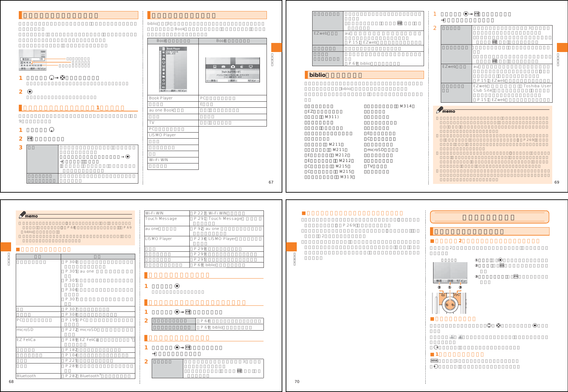Click the center key icon inside page 67 step 3 table
568x392 pixels.
[x=128, y=157]
